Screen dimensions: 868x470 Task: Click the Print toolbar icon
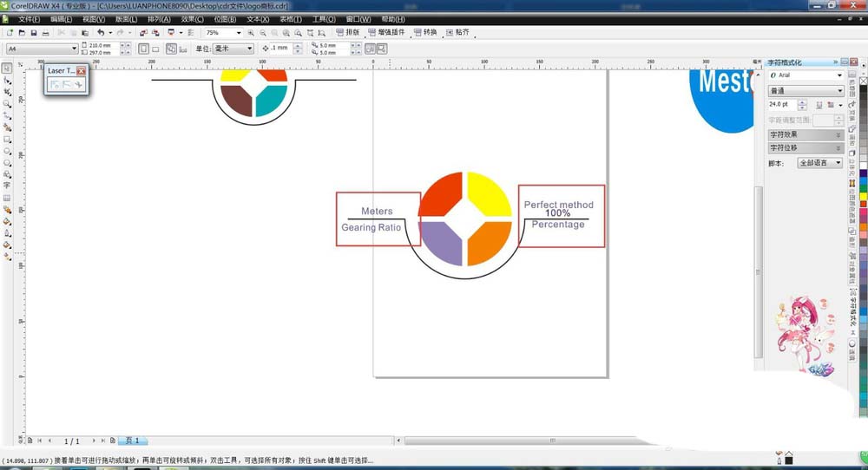point(45,33)
